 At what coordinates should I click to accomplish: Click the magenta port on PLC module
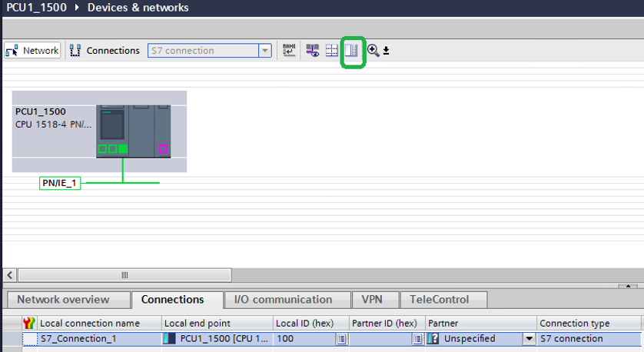(163, 148)
